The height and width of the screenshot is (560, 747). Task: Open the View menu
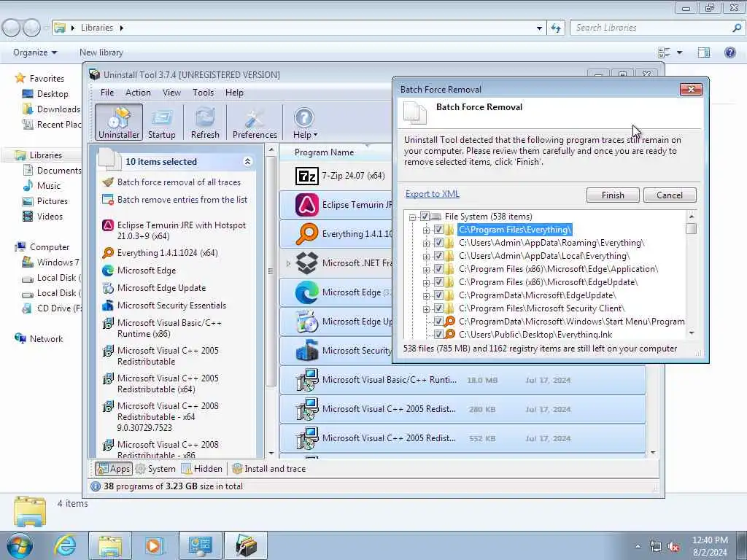coord(171,93)
